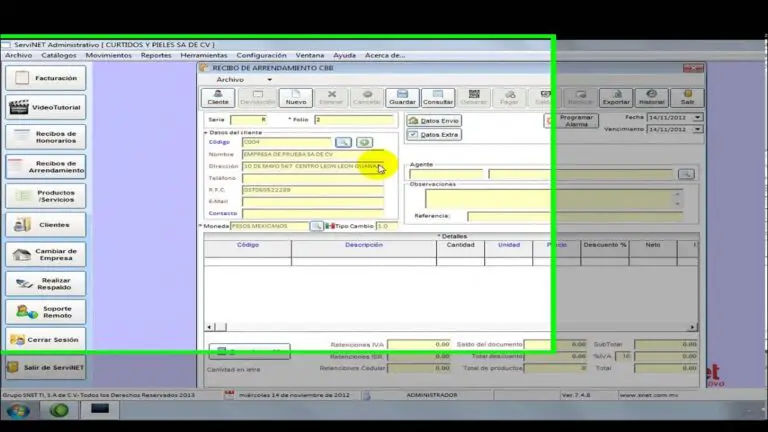Viewport: 768px width, 432px height.
Task: Click the Pagar toolbar button
Action: (509, 97)
